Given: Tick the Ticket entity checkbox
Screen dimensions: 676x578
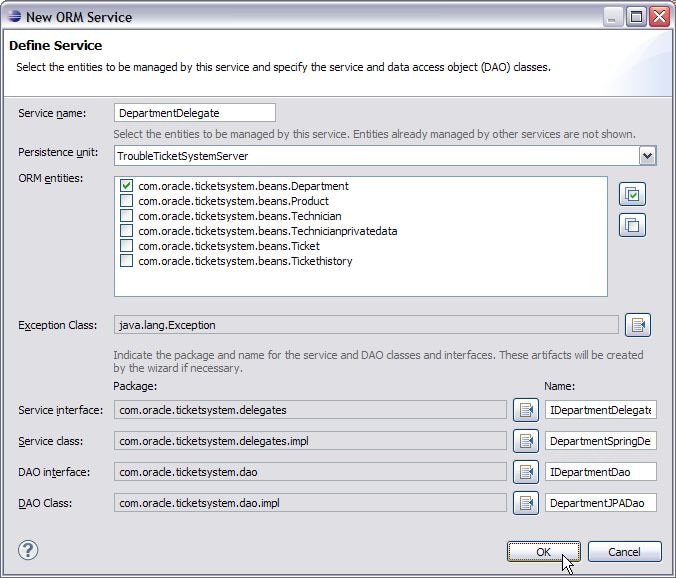Looking at the screenshot, I should pos(127,246).
